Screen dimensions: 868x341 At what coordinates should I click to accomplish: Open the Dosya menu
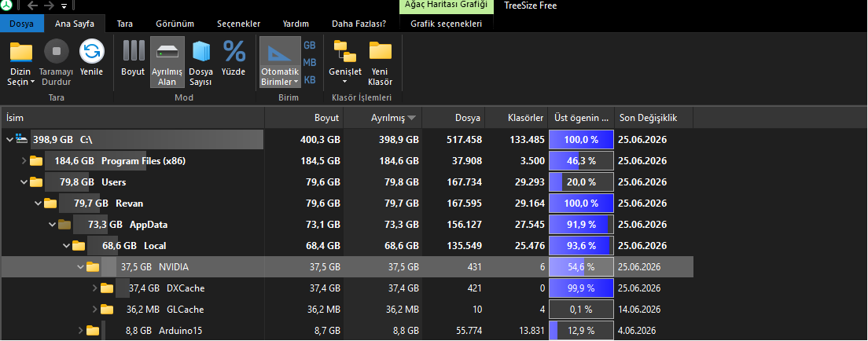coord(21,24)
